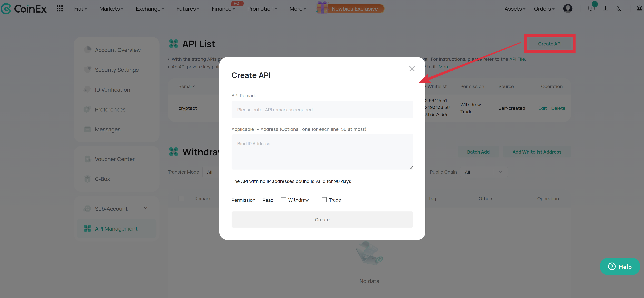Click the Create button in dialog
Image resolution: width=644 pixels, height=298 pixels.
(x=322, y=220)
